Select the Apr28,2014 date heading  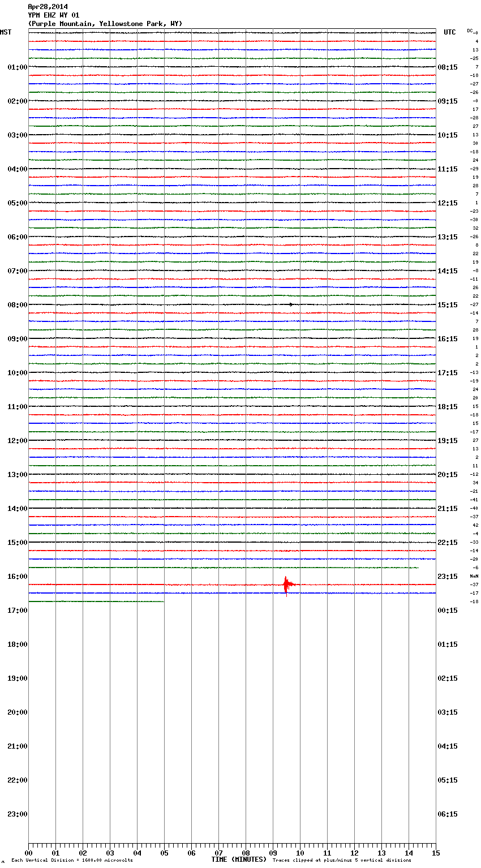coord(48,7)
